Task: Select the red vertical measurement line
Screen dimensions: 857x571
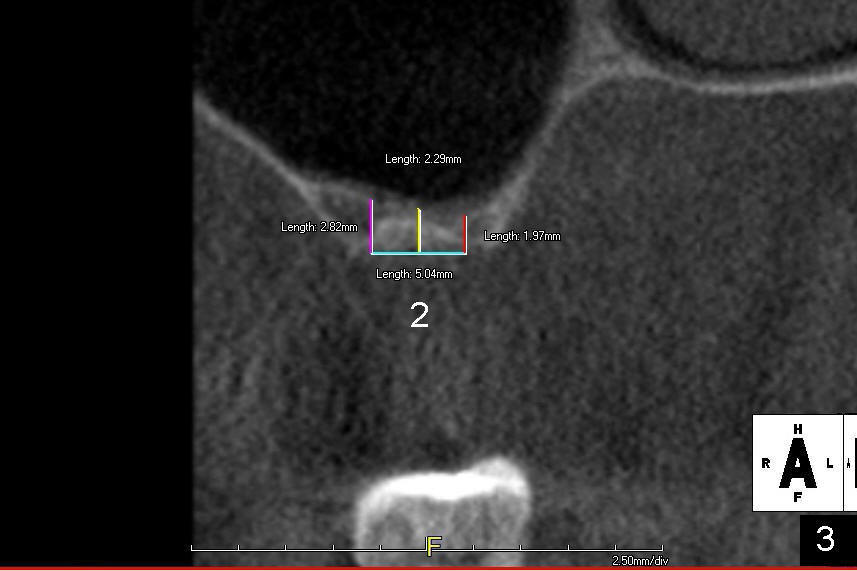Action: (465, 234)
